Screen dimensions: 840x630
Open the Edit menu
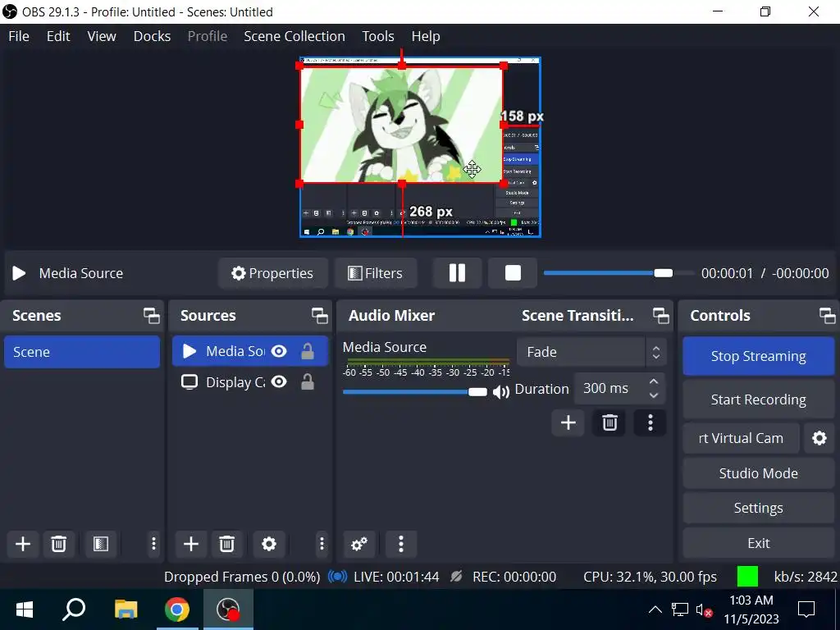[58, 36]
